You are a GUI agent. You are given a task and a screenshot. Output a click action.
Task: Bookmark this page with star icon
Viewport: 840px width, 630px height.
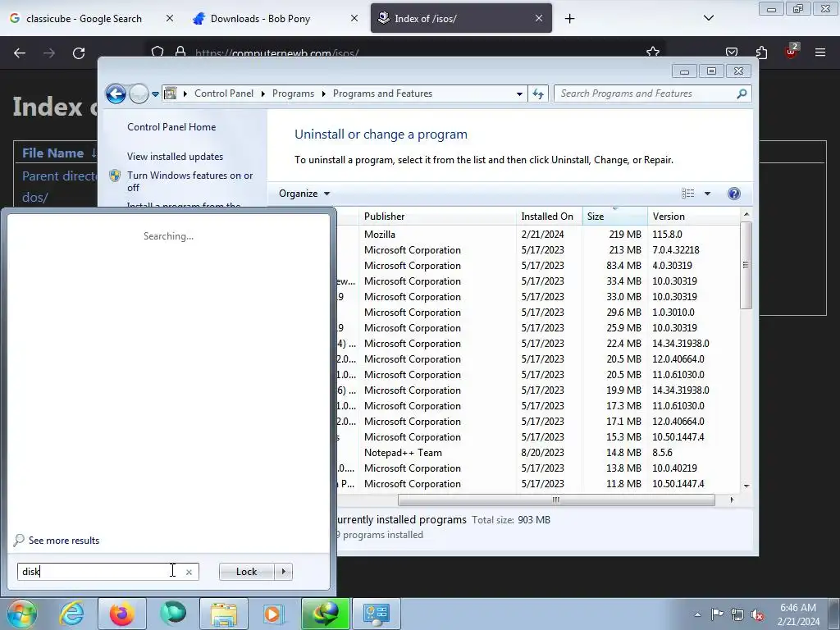[652, 52]
